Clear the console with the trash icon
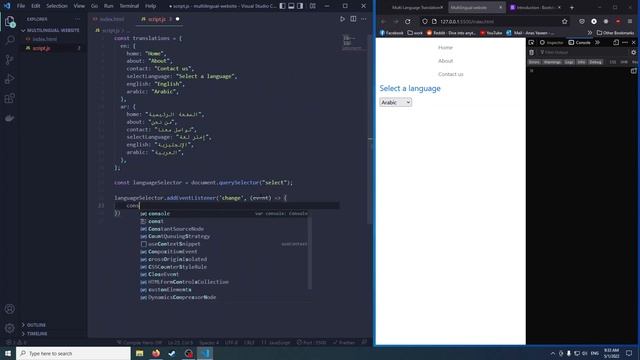 coord(531,52)
